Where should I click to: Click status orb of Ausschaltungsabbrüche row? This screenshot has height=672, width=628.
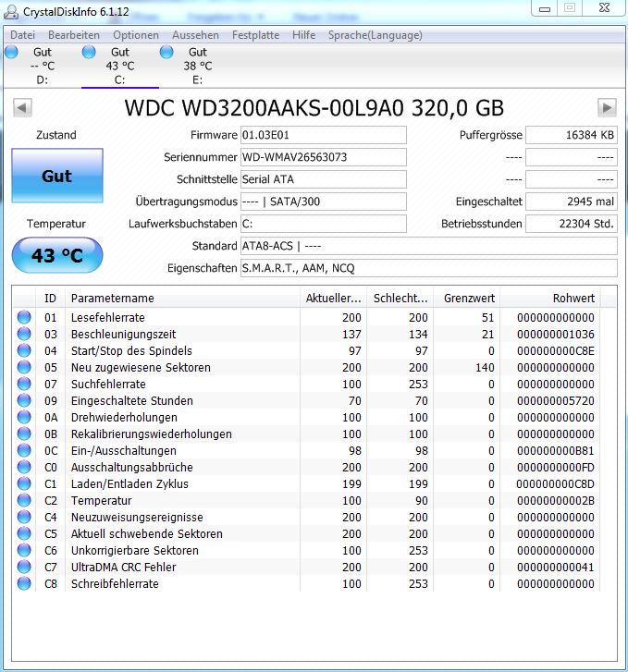point(24,467)
